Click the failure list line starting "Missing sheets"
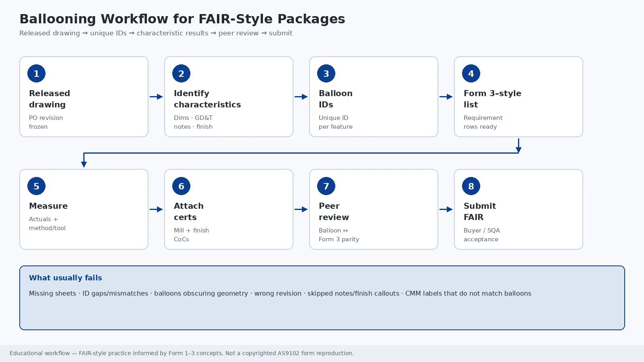Viewport: 644px width, 362px height. [x=280, y=294]
